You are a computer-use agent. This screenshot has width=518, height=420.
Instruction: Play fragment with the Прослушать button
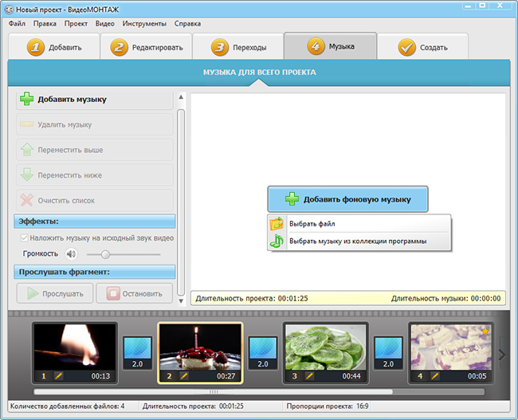[x=55, y=293]
